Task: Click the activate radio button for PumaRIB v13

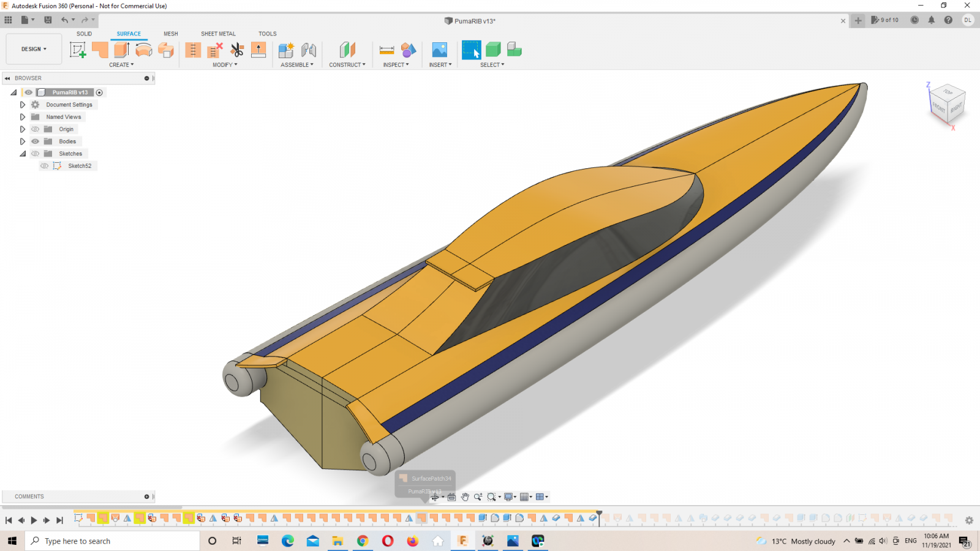Action: [99, 92]
